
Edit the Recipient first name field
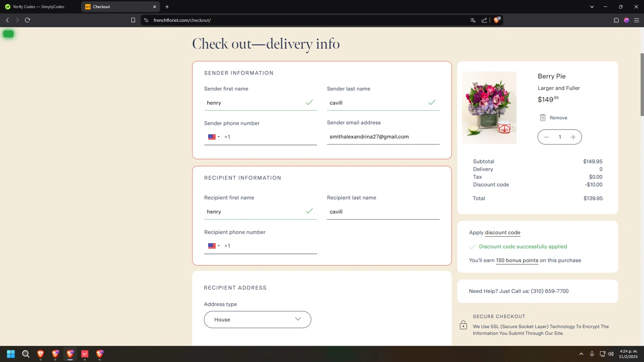point(260,211)
